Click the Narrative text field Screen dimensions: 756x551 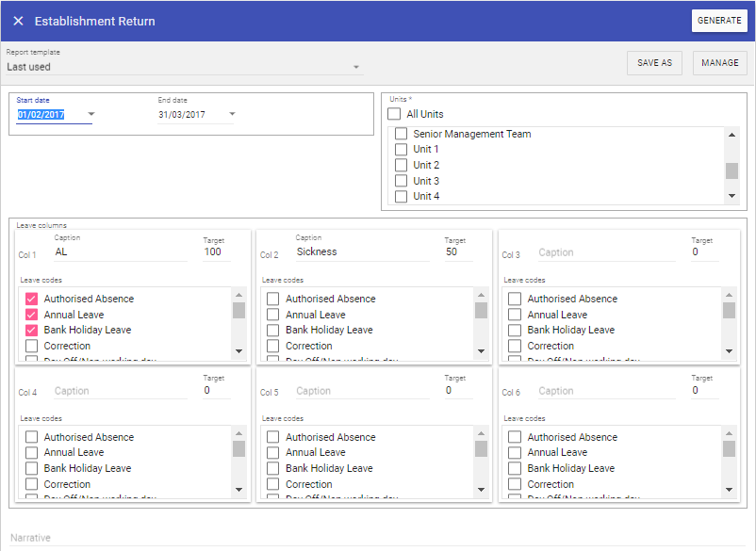point(377,538)
